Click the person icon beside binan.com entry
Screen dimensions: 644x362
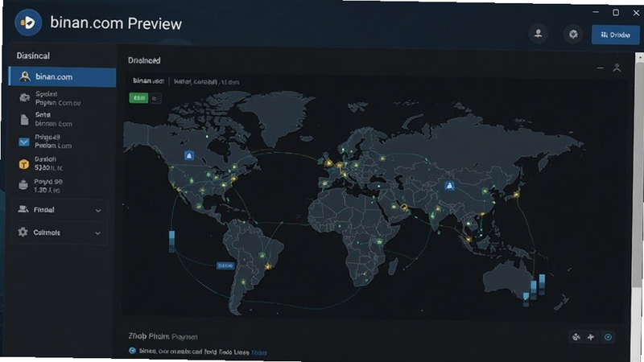click(x=25, y=76)
